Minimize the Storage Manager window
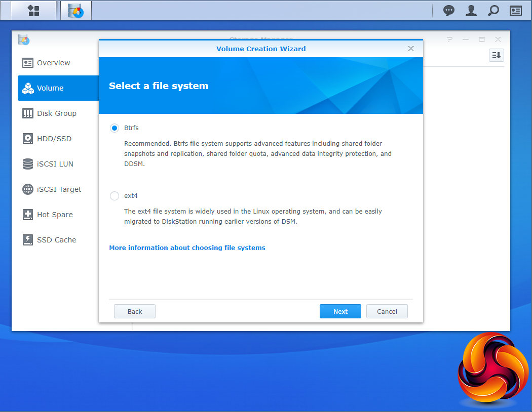 (x=466, y=39)
